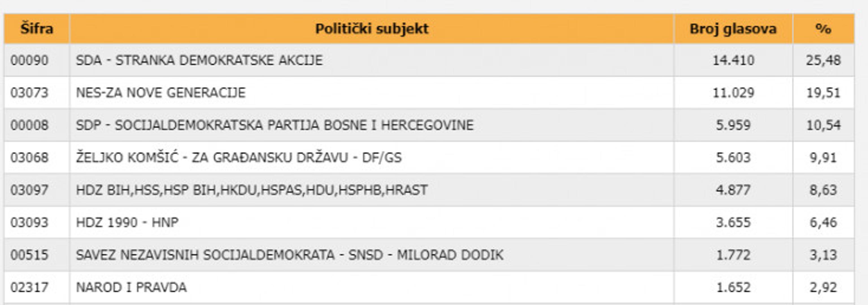Image resolution: width=868 pixels, height=305 pixels.
Task: Click the % column header
Action: (823, 29)
